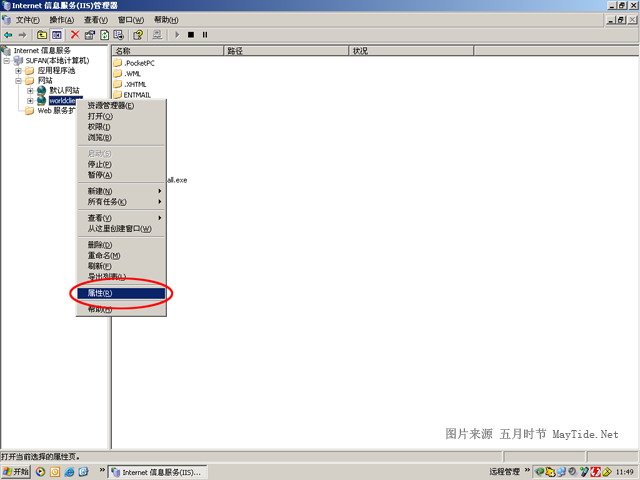The height and width of the screenshot is (480, 640).
Task: Click the Back arrow toolbar icon
Action: pyautogui.click(x=8, y=34)
